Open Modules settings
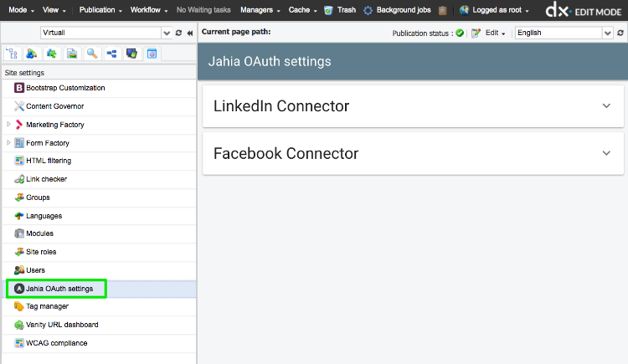 39,233
